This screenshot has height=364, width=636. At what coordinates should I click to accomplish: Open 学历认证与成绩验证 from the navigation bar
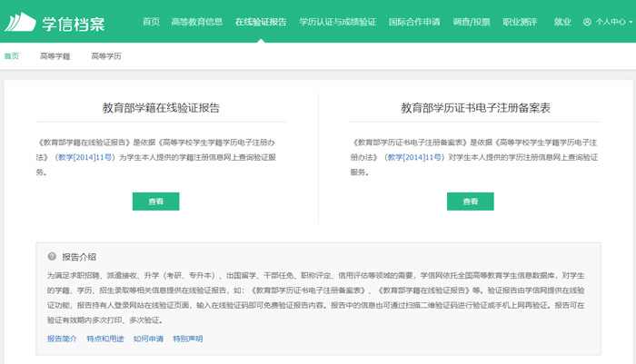coord(337,21)
